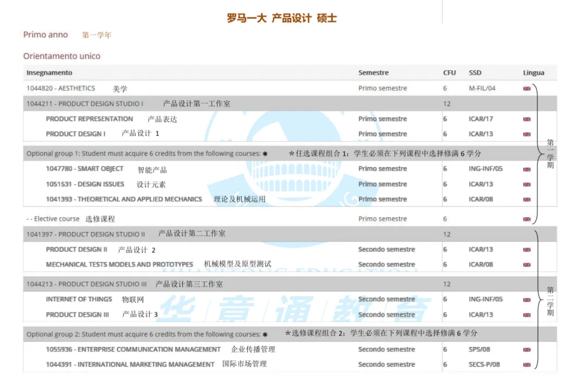The image size is (588, 379).
Task: Click the English flag in the PRODUCT DESIGN I row
Action: point(526,134)
